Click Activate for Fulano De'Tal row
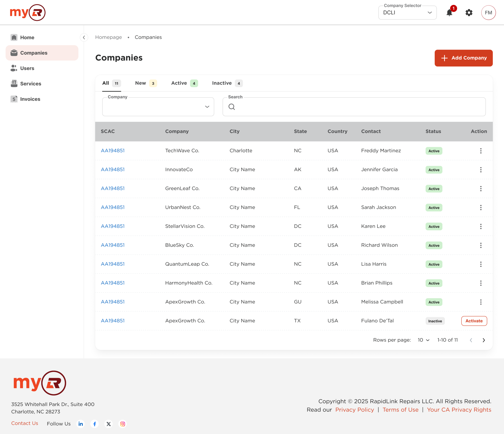 [474, 321]
